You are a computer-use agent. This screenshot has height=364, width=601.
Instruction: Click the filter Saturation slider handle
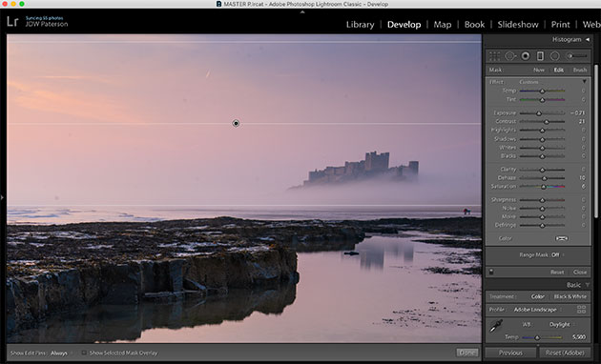click(543, 187)
